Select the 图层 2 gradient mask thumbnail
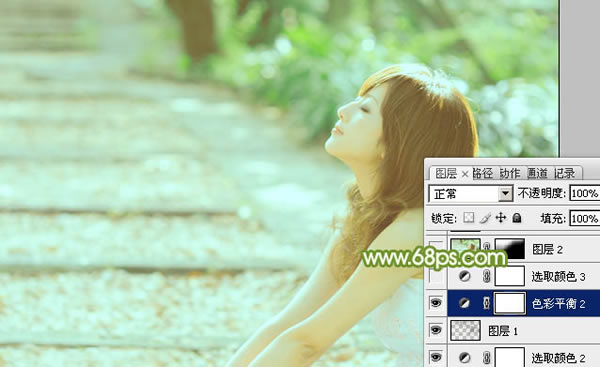The height and width of the screenshot is (367, 600). (x=510, y=249)
